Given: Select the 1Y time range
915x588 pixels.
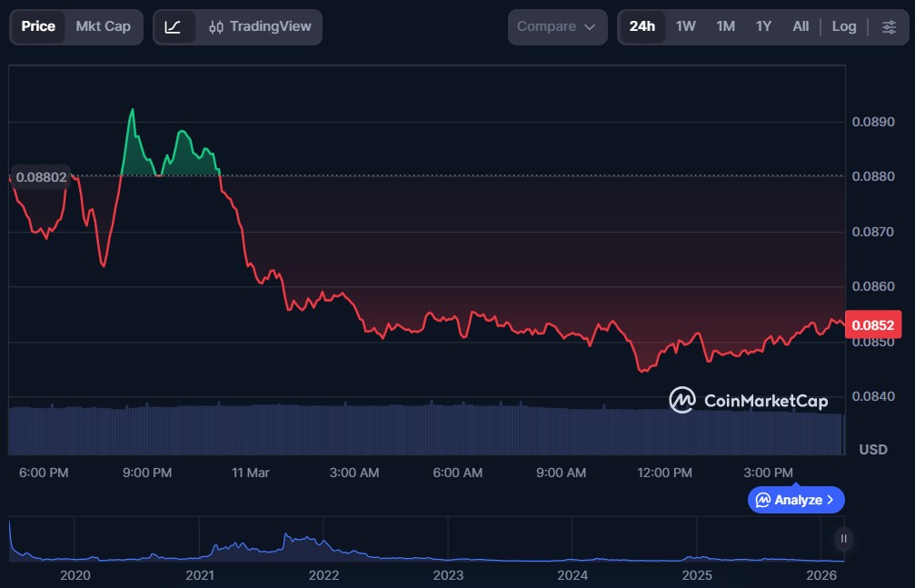Looking at the screenshot, I should pyautogui.click(x=763, y=26).
